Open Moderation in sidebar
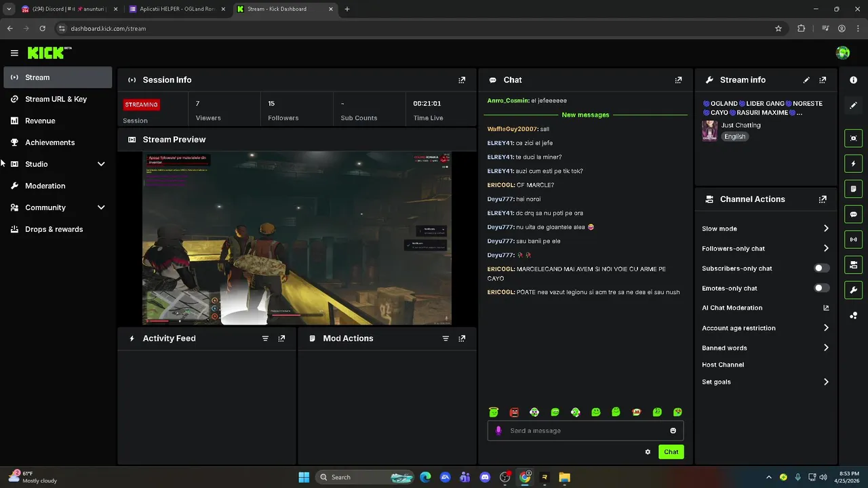The height and width of the screenshot is (488, 868). 58,186
